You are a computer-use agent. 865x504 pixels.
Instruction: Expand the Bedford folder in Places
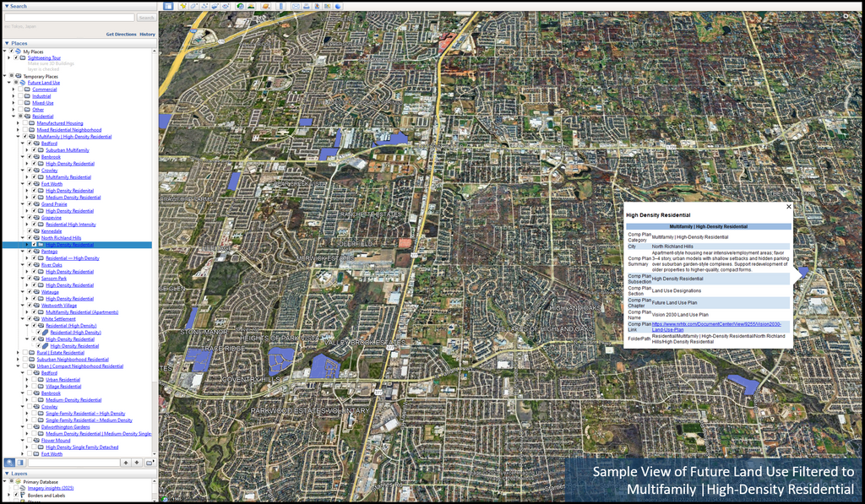[22, 144]
